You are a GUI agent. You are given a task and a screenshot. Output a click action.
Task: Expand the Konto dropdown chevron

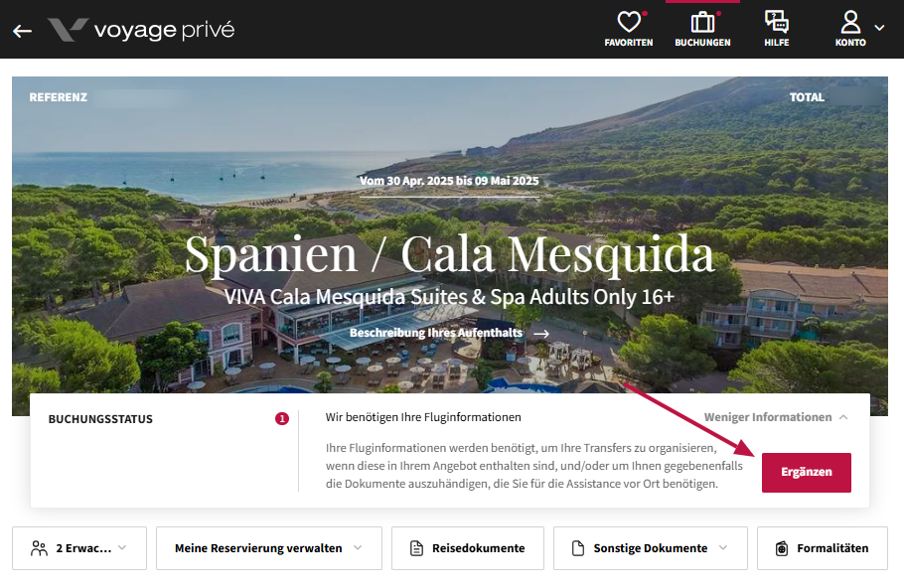pyautogui.click(x=879, y=28)
